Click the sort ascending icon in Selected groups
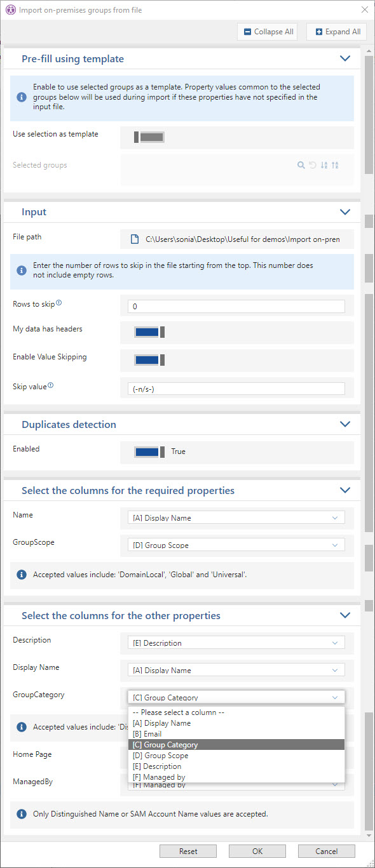The image size is (375, 868). [x=324, y=165]
